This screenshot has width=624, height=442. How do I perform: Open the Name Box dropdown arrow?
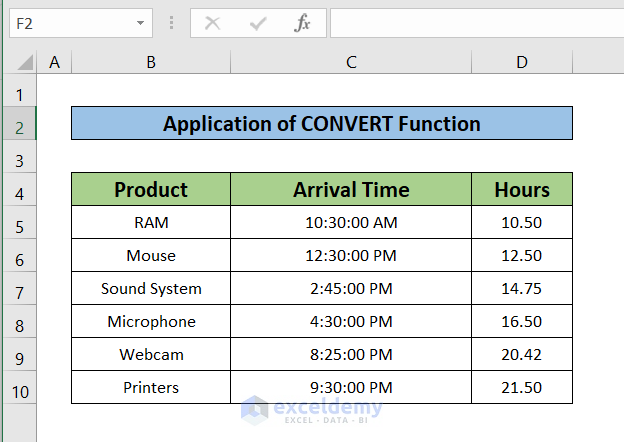pyautogui.click(x=140, y=23)
